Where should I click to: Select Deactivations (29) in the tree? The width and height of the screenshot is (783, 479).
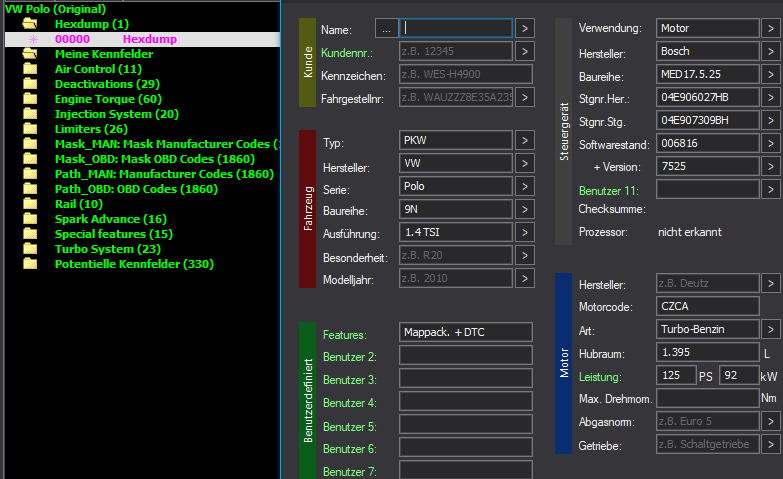pos(107,84)
